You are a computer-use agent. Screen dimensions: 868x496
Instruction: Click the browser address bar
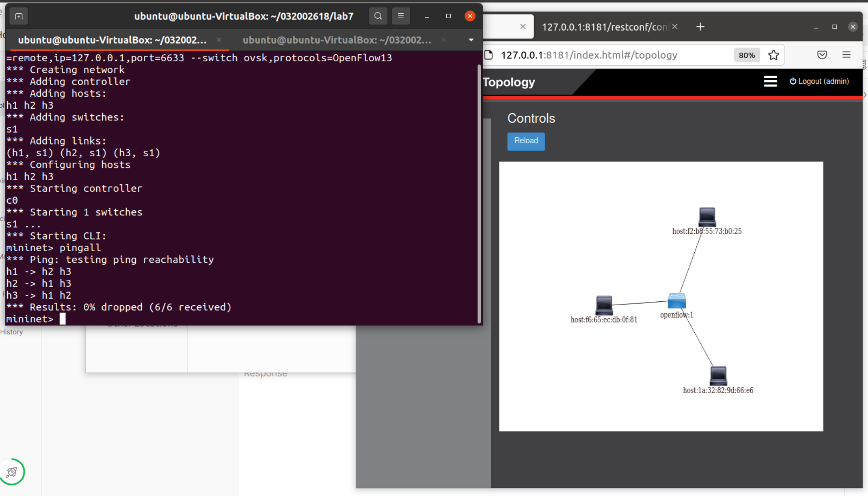coord(605,55)
